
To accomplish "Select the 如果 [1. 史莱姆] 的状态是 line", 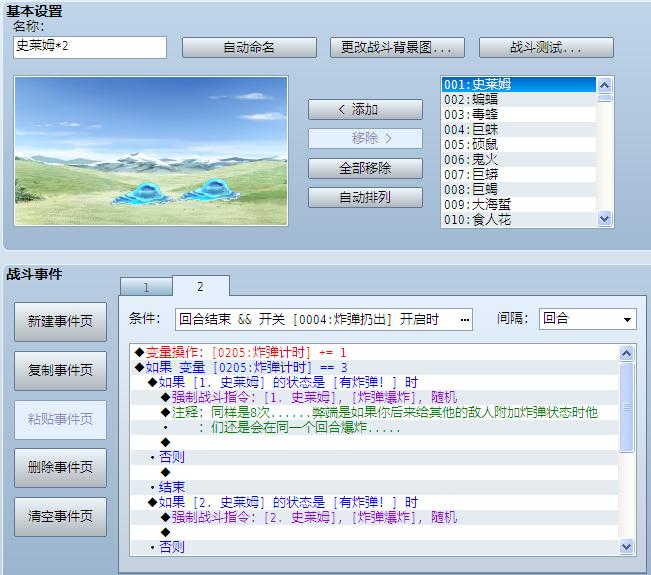I will [x=375, y=383].
